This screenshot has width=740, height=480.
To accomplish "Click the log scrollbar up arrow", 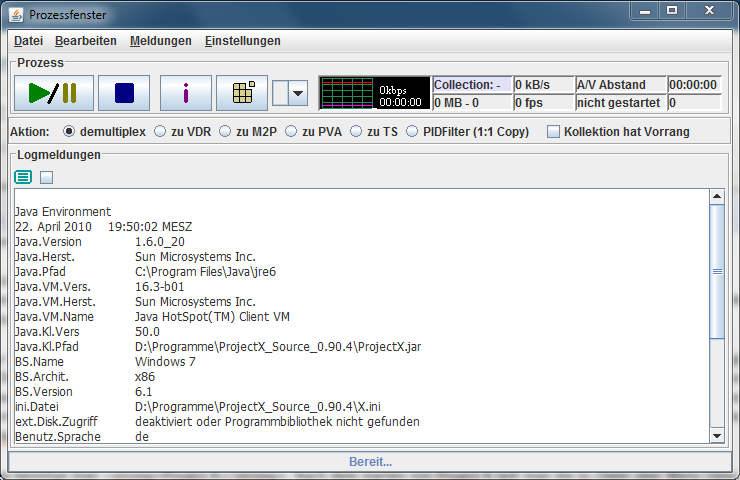I will click(717, 196).
